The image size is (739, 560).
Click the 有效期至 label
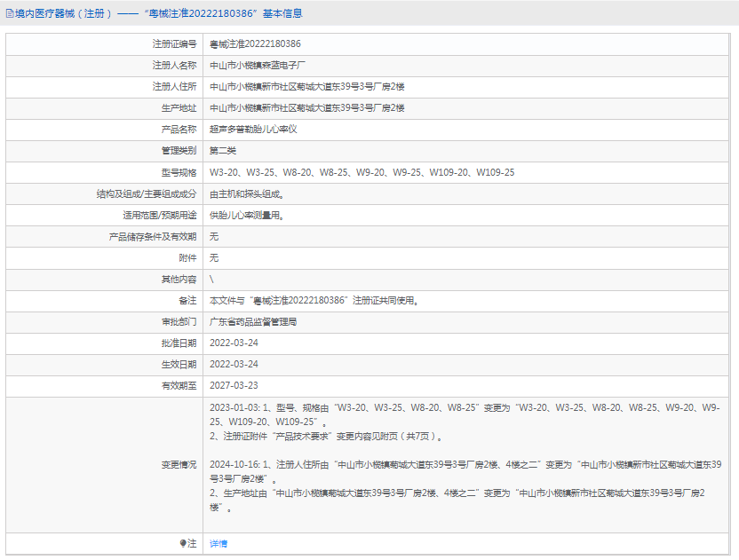click(179, 385)
